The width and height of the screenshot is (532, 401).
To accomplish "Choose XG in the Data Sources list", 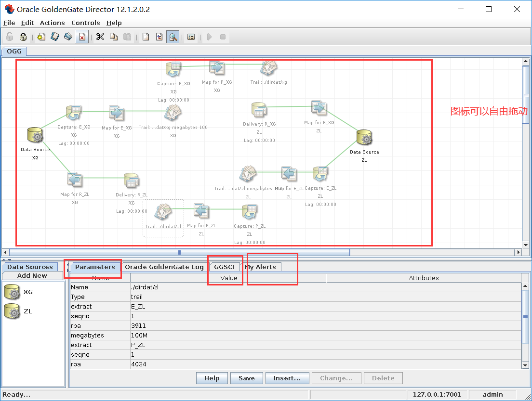I will (x=18, y=292).
